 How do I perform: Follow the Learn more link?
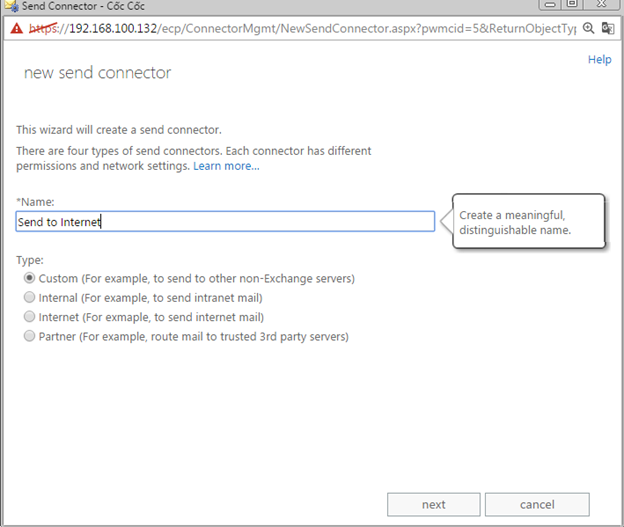point(226,165)
